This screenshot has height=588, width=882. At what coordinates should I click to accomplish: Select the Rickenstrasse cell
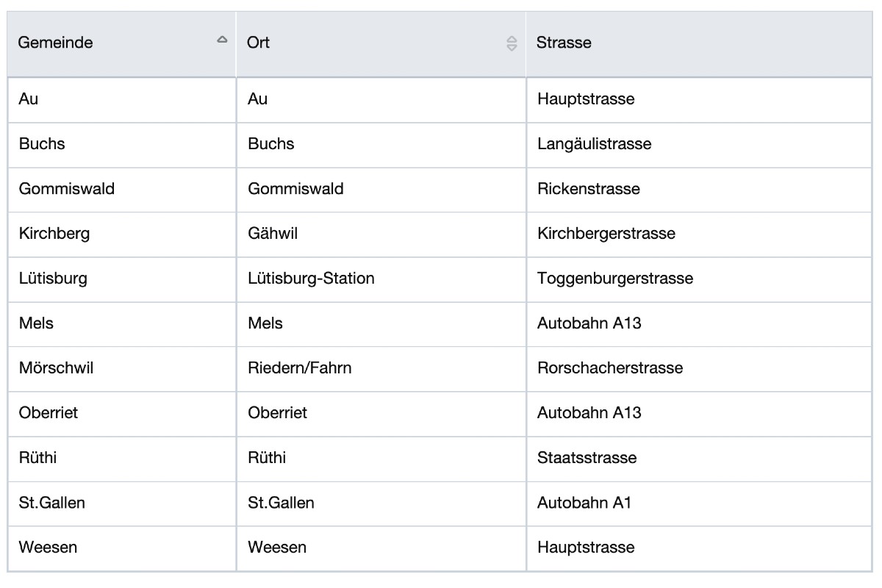pyautogui.click(x=588, y=189)
